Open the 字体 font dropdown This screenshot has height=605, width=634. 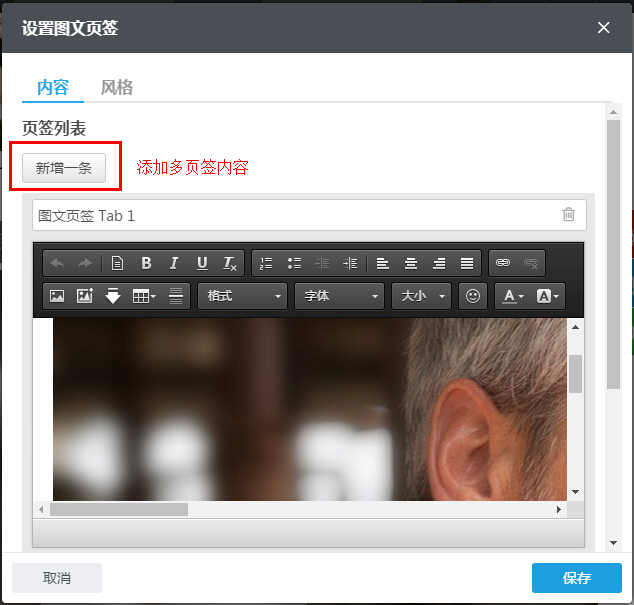(340, 296)
